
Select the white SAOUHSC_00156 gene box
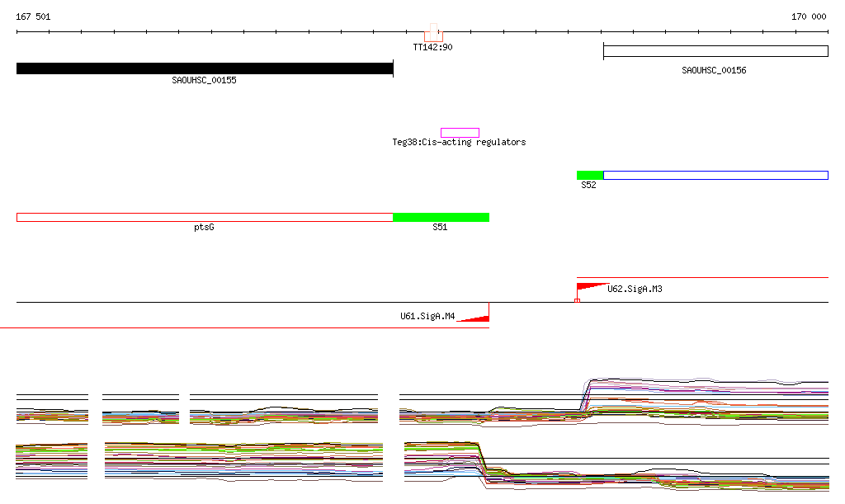coord(715,51)
